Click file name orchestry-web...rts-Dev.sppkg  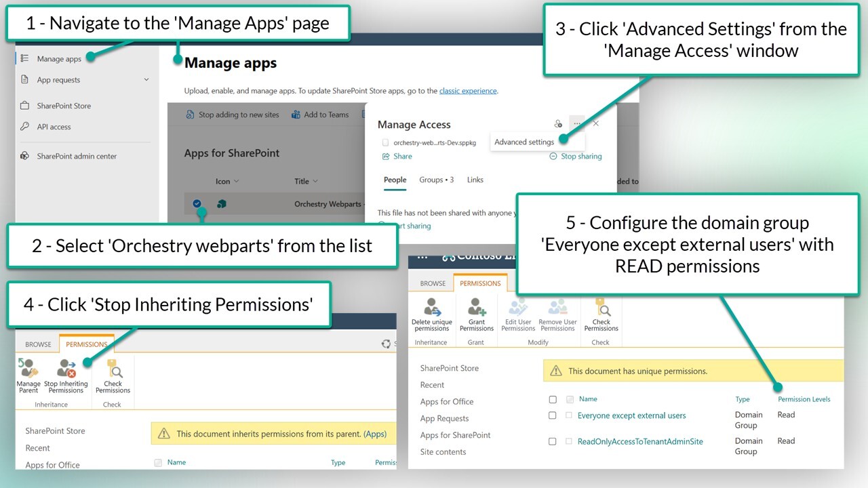[435, 143]
